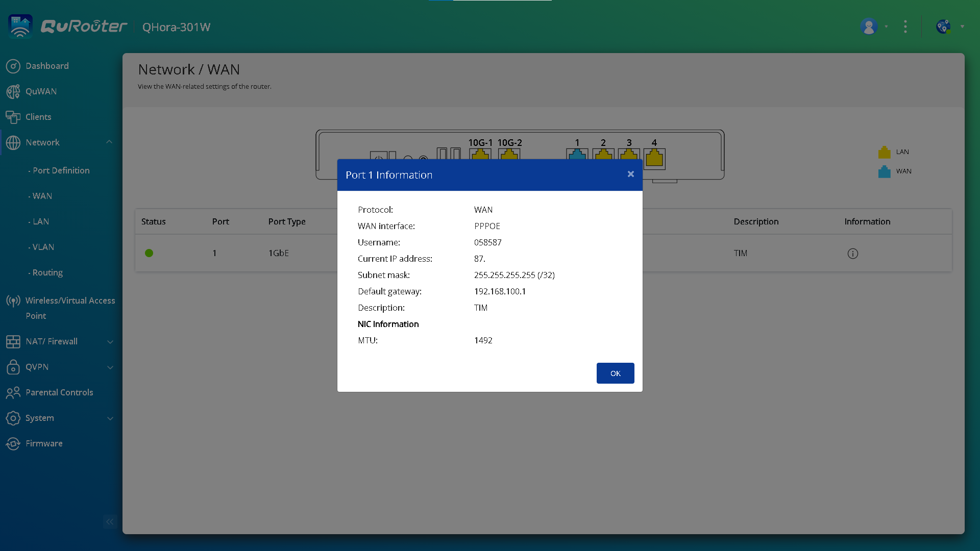
Task: Expand the System menu section
Action: [110, 418]
